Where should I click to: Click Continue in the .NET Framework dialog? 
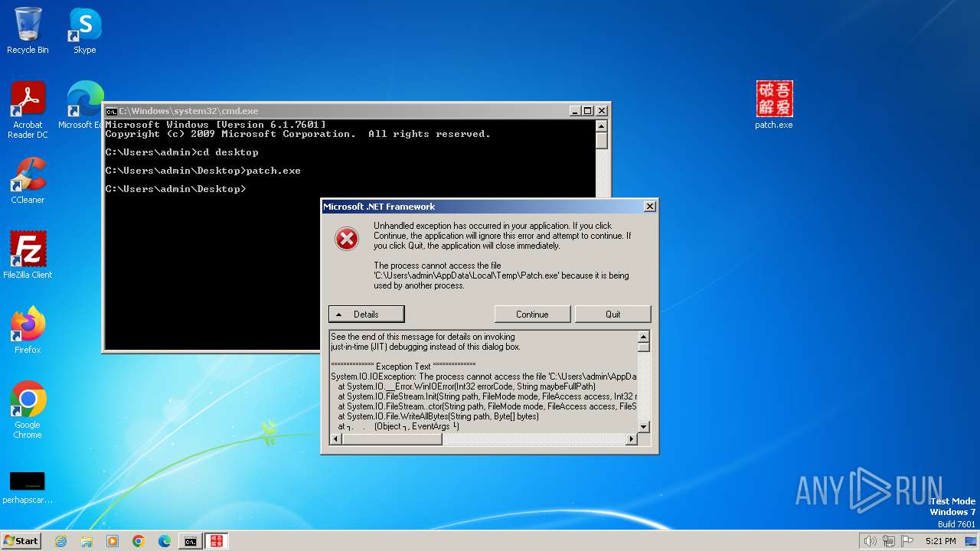click(x=532, y=314)
